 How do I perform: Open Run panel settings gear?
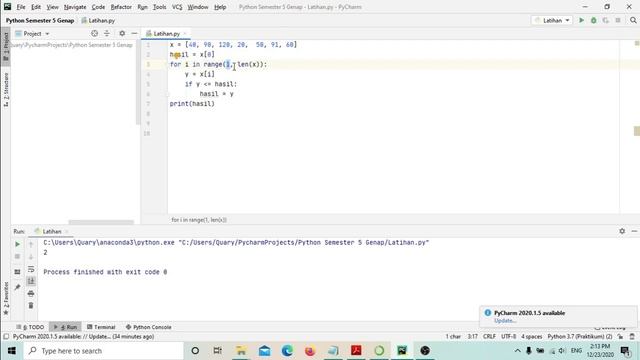tap(622, 231)
